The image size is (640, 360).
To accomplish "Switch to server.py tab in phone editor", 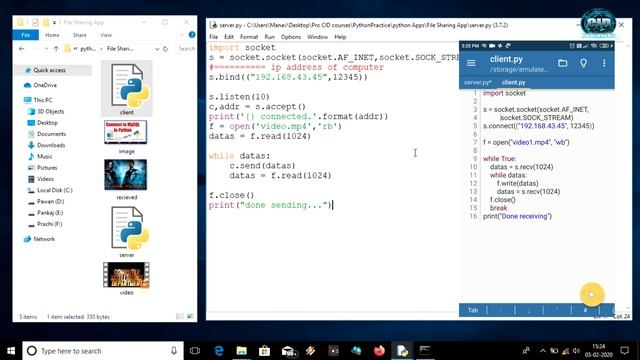I will 478,82.
